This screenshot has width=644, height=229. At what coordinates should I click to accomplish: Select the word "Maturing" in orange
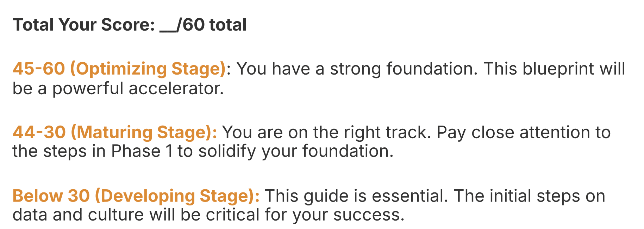point(114,132)
